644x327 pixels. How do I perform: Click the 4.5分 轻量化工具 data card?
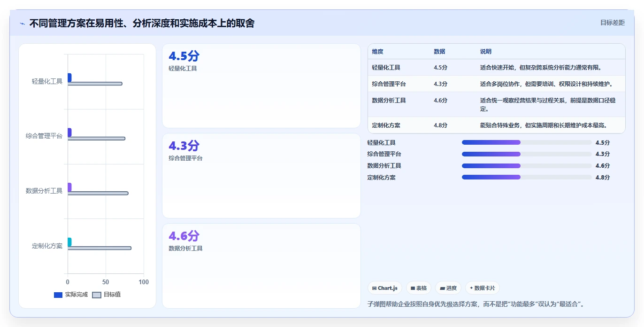(261, 86)
